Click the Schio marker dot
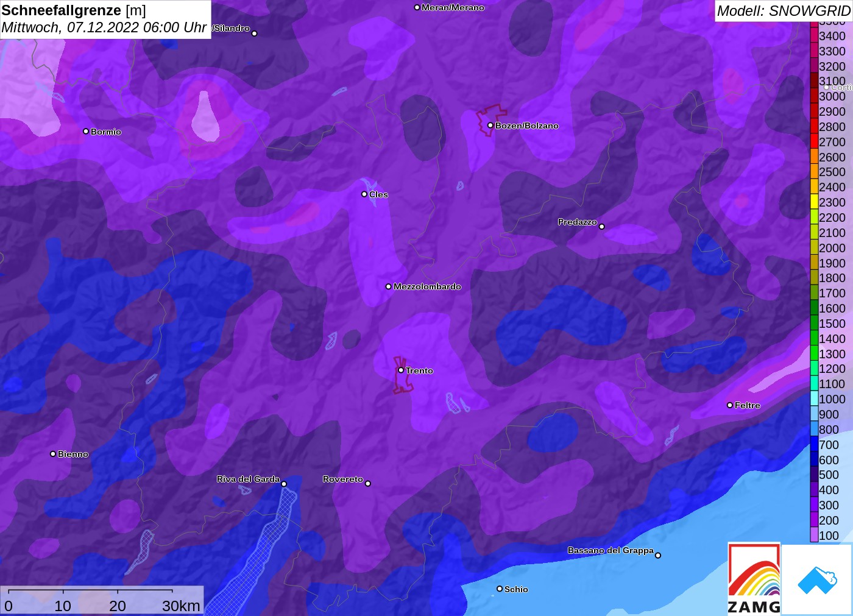The image size is (853, 616). 500,589
